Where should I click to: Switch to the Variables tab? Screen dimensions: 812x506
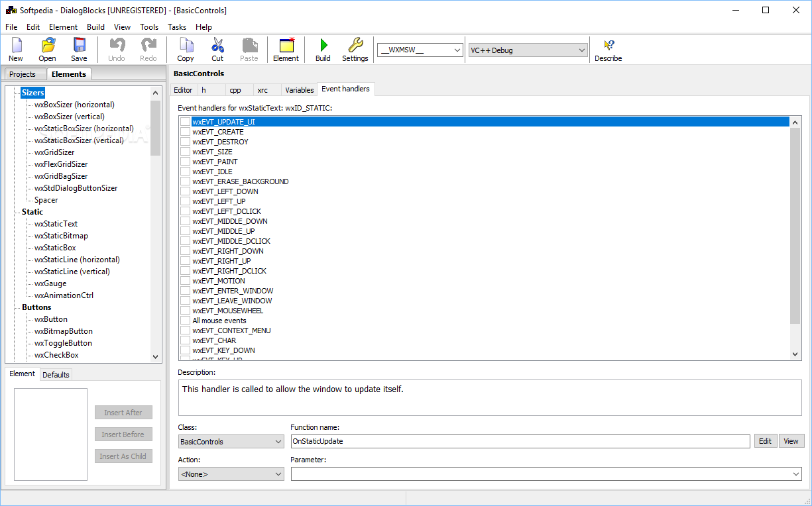point(300,90)
